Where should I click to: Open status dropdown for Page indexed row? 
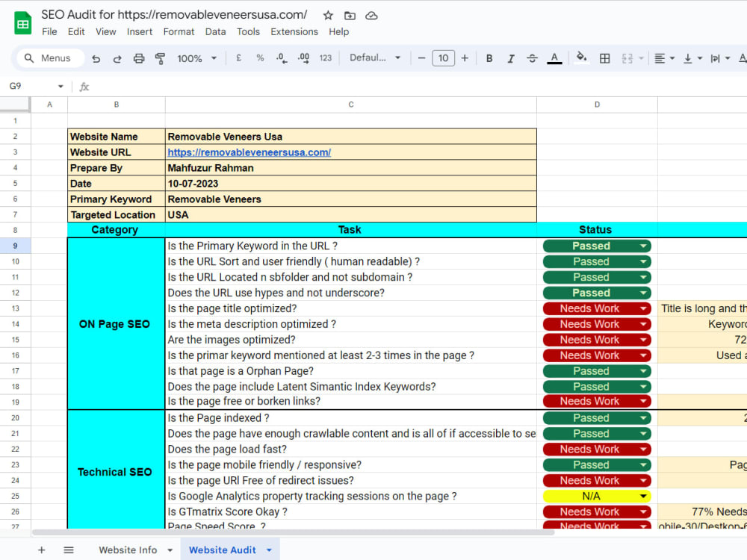click(x=642, y=418)
